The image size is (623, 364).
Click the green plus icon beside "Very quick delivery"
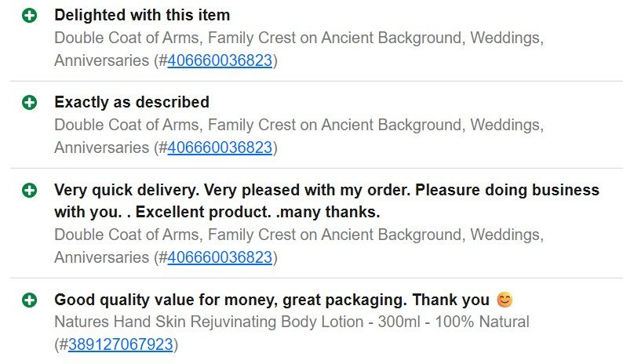(x=29, y=190)
